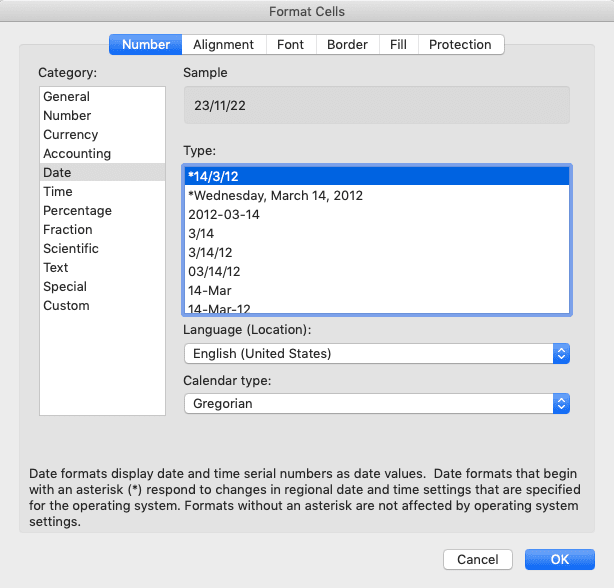
Task: Select the 2012-03-14 date type
Action: pyautogui.click(x=377, y=214)
